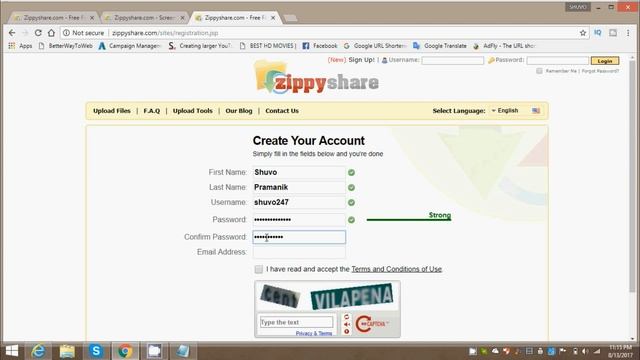Open the BEST HD MOVIES bookmark
Image resolution: width=640 pixels, height=360 pixels.
(268, 46)
